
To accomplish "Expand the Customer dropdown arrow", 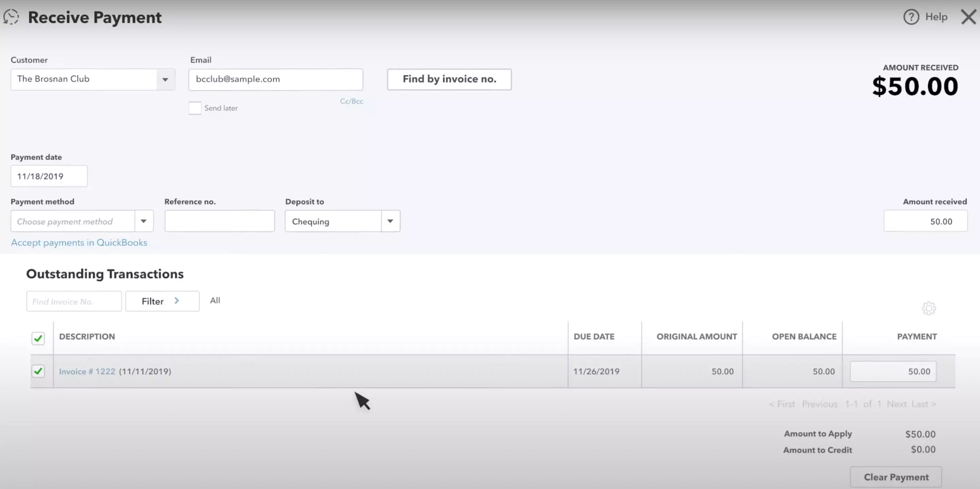I will [x=165, y=80].
